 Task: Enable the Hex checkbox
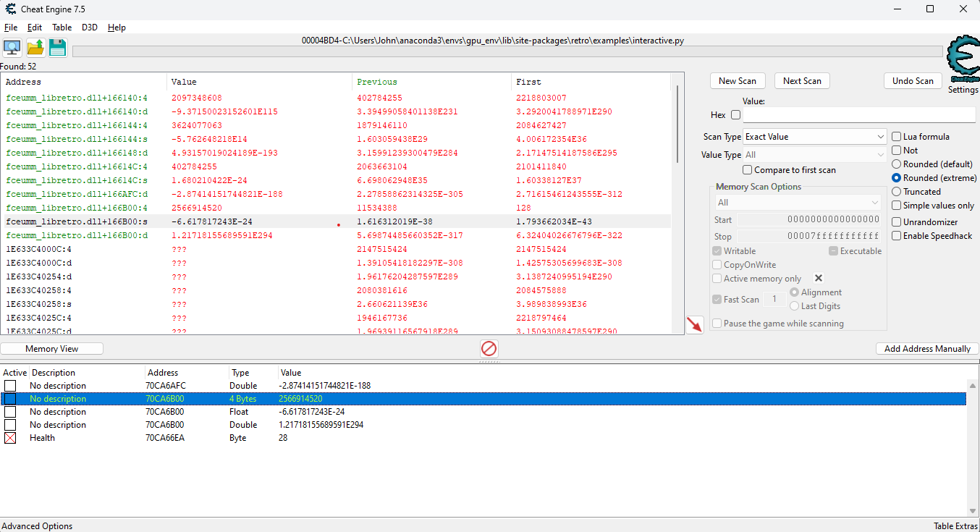(x=736, y=115)
